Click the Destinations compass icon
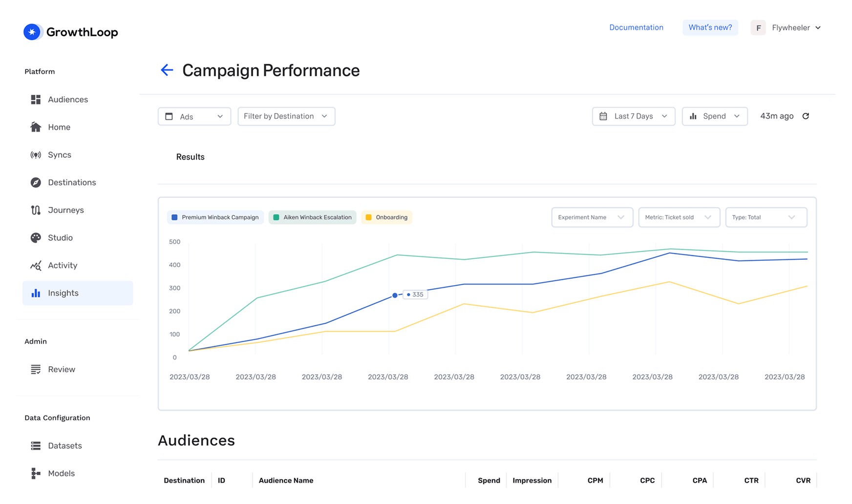The image size is (852, 504). [36, 183]
